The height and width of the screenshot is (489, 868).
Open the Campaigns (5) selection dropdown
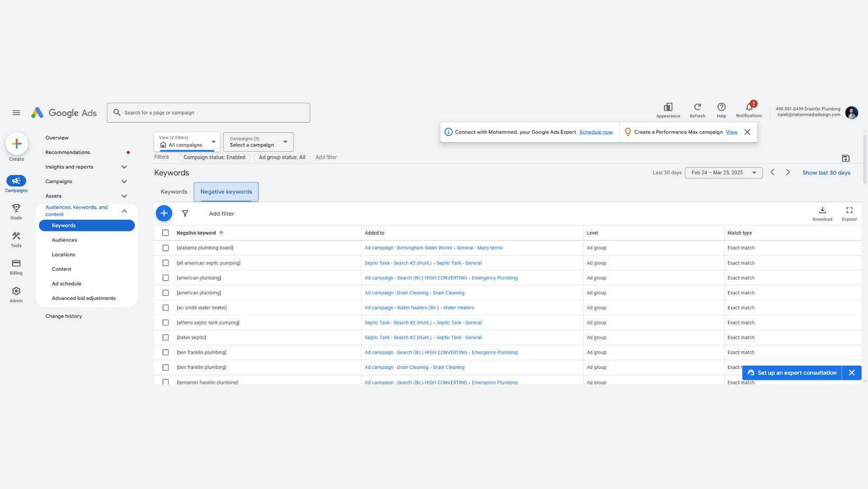coord(258,141)
